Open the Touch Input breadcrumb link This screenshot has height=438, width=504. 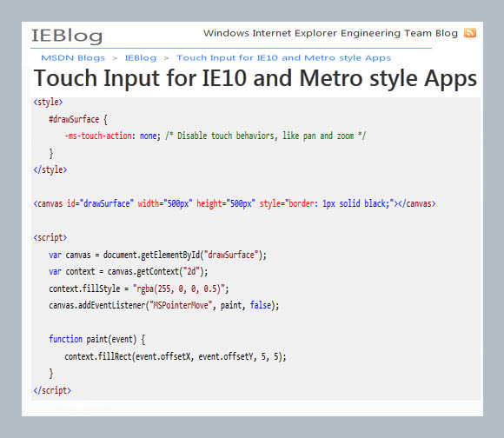point(284,58)
